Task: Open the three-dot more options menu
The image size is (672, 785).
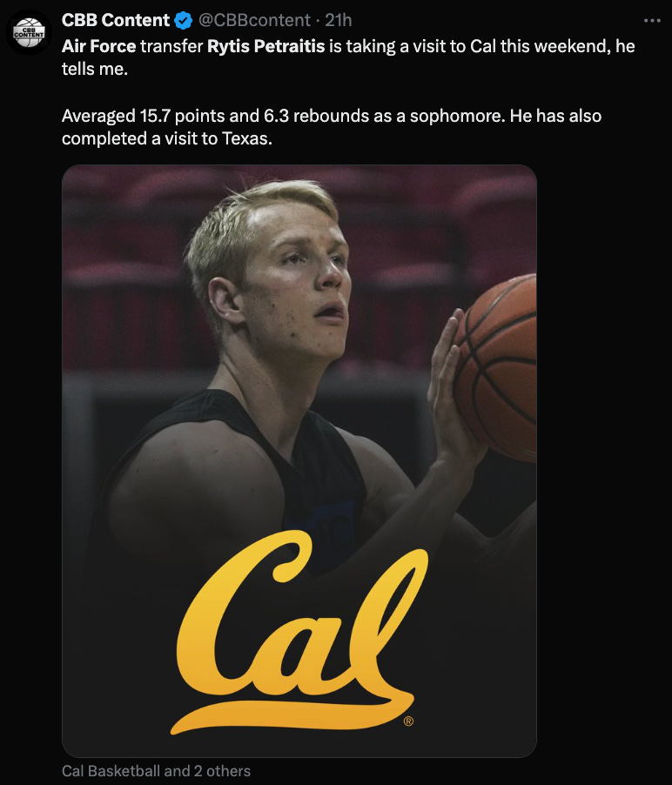Action: coord(652,21)
